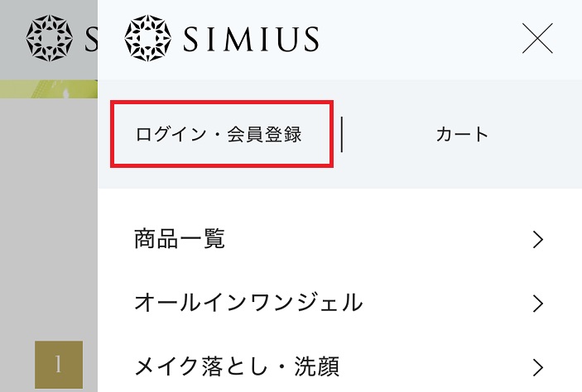Expand the chevron beside メイク落とし・洗顔
The width and height of the screenshot is (582, 392).
(538, 367)
